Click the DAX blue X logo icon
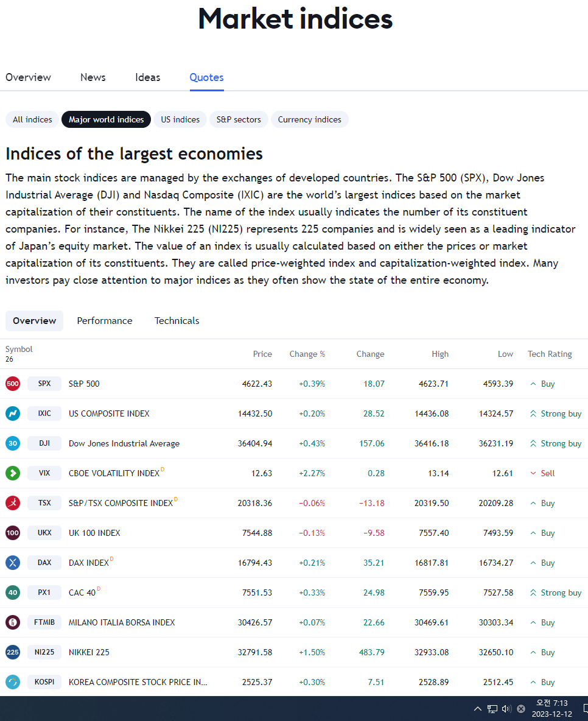 point(13,563)
